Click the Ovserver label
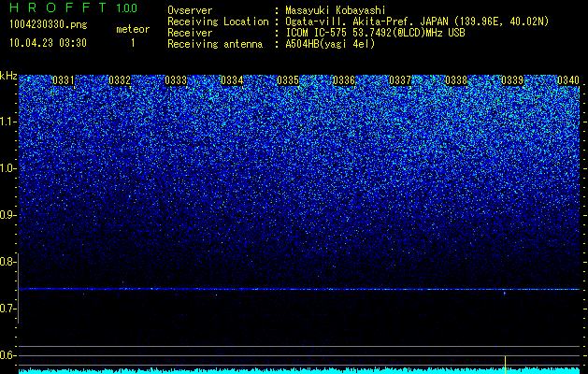The width and height of the screenshot is (588, 374). [190, 10]
